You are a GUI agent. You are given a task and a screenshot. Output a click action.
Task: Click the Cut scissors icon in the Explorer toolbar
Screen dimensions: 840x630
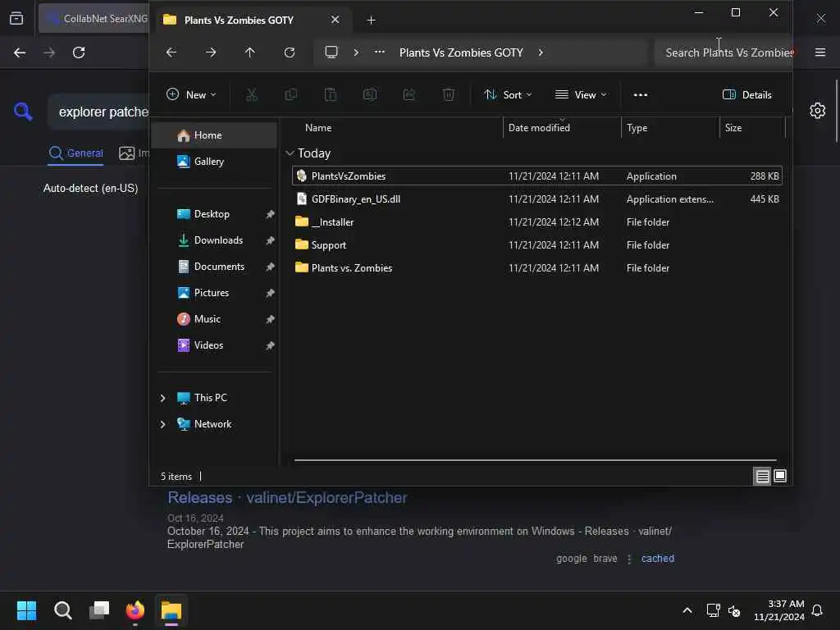point(251,95)
